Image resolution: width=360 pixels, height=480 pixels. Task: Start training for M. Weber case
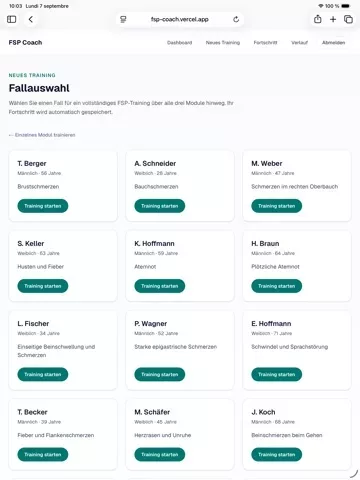[x=276, y=206]
